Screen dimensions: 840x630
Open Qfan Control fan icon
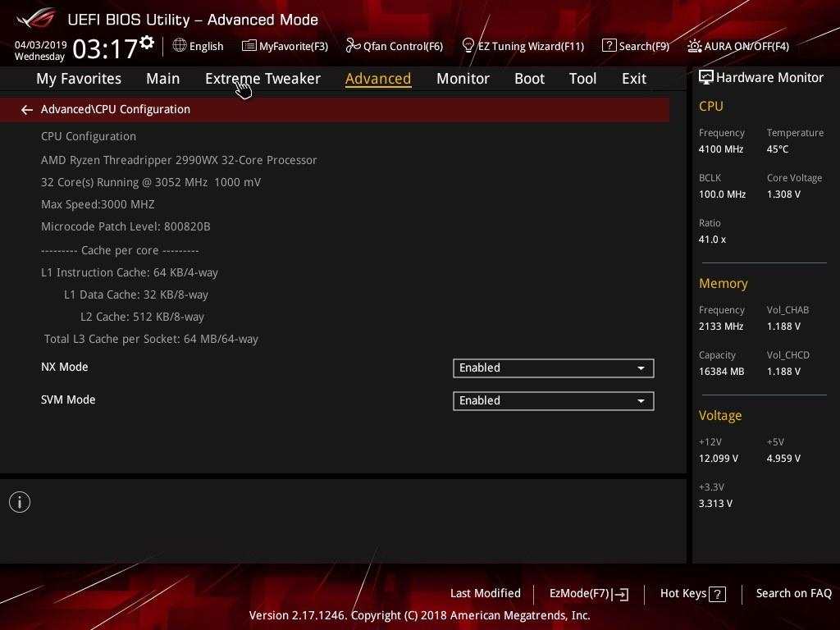(x=353, y=46)
